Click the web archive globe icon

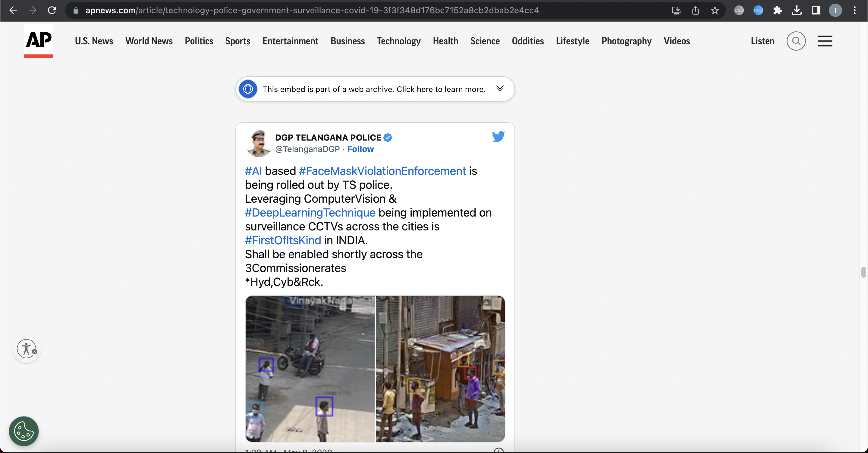click(248, 89)
